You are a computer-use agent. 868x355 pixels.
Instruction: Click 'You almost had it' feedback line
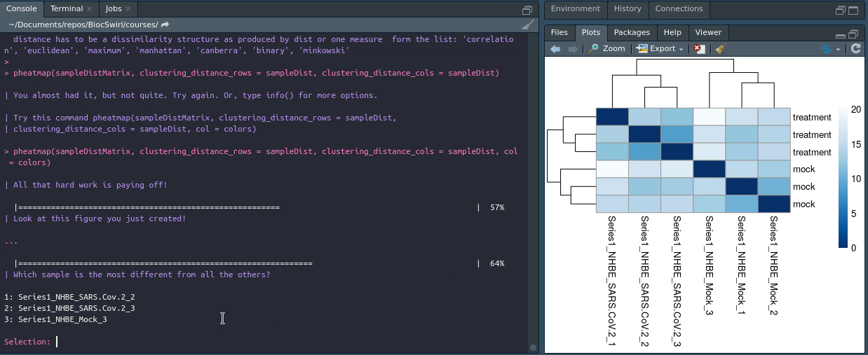coord(195,95)
